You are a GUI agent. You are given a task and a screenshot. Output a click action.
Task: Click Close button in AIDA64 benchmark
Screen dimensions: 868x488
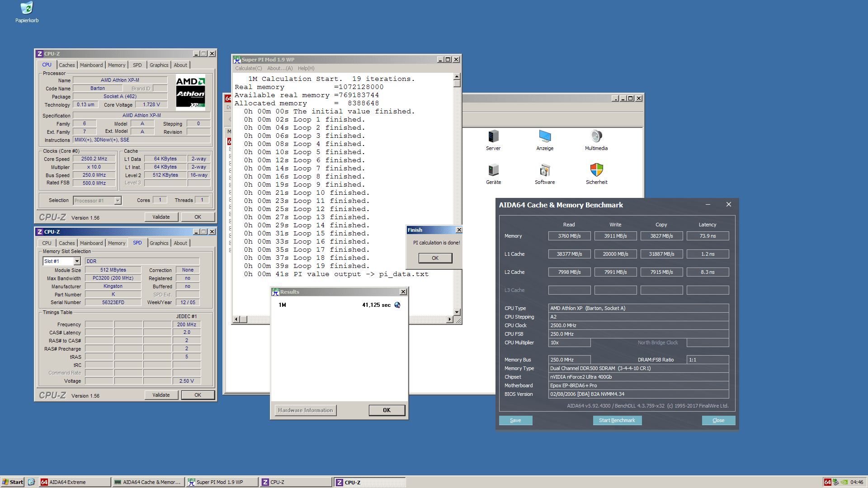point(718,420)
